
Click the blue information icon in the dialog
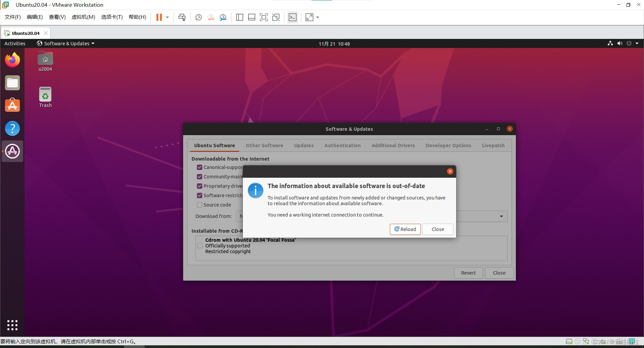tap(256, 190)
